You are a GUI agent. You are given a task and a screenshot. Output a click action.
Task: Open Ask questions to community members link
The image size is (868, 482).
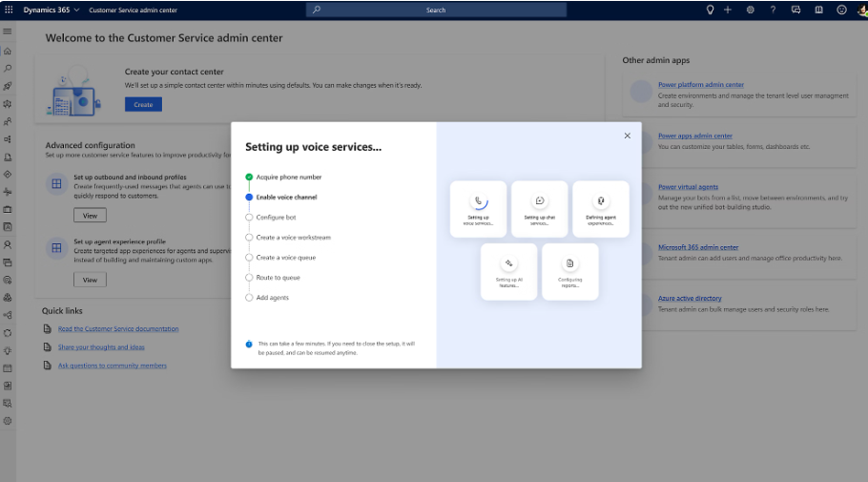pos(113,366)
